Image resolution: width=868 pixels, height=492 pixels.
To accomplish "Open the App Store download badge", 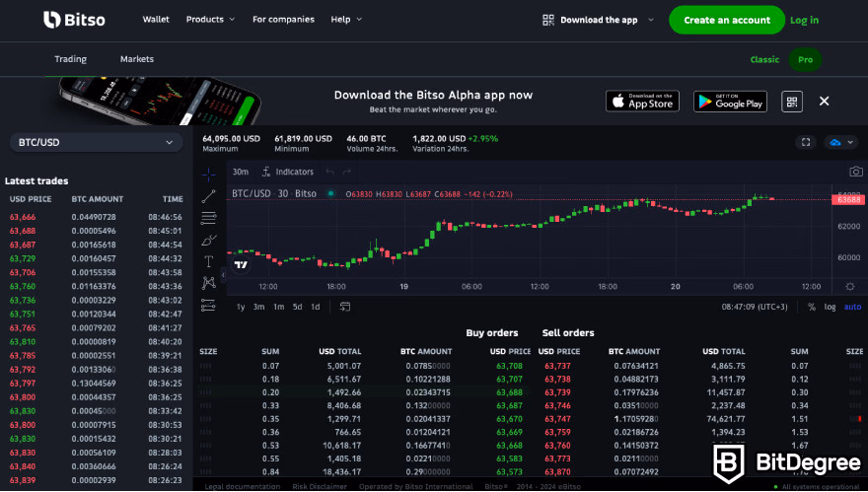I will 642,102.
